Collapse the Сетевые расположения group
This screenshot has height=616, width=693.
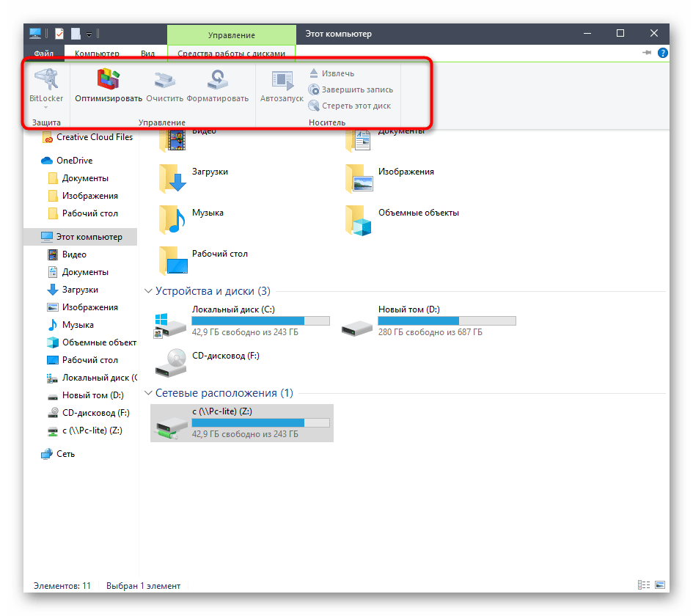point(150,393)
